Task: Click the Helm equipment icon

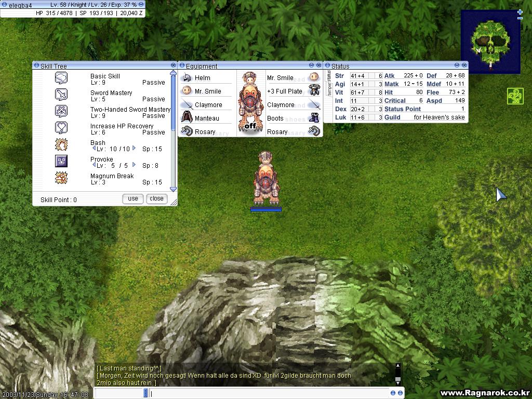Action: [x=187, y=78]
